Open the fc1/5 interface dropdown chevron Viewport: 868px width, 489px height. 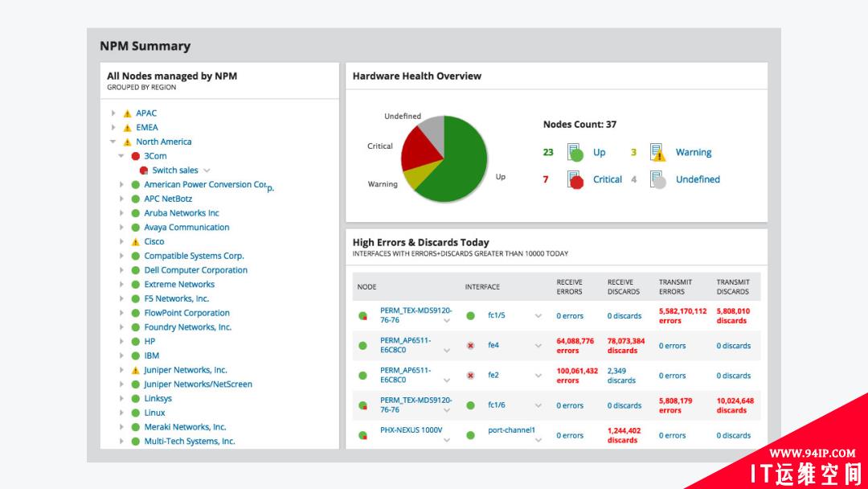click(x=538, y=315)
